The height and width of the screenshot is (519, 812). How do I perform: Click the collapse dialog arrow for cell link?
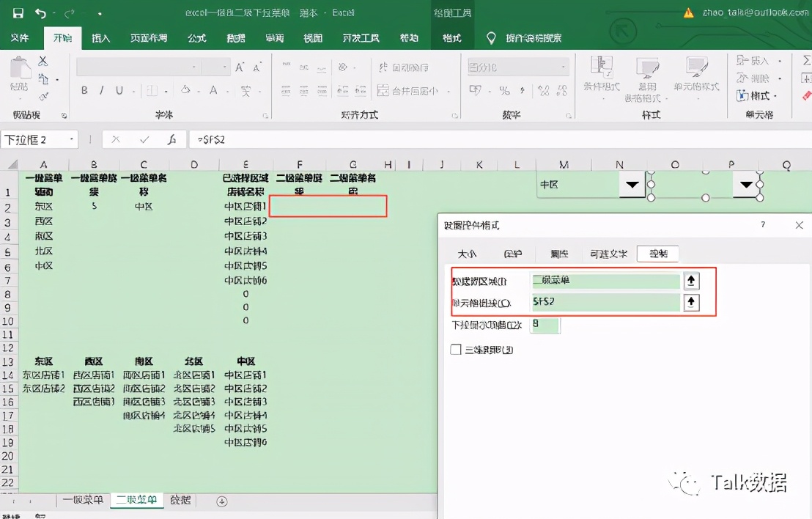691,302
